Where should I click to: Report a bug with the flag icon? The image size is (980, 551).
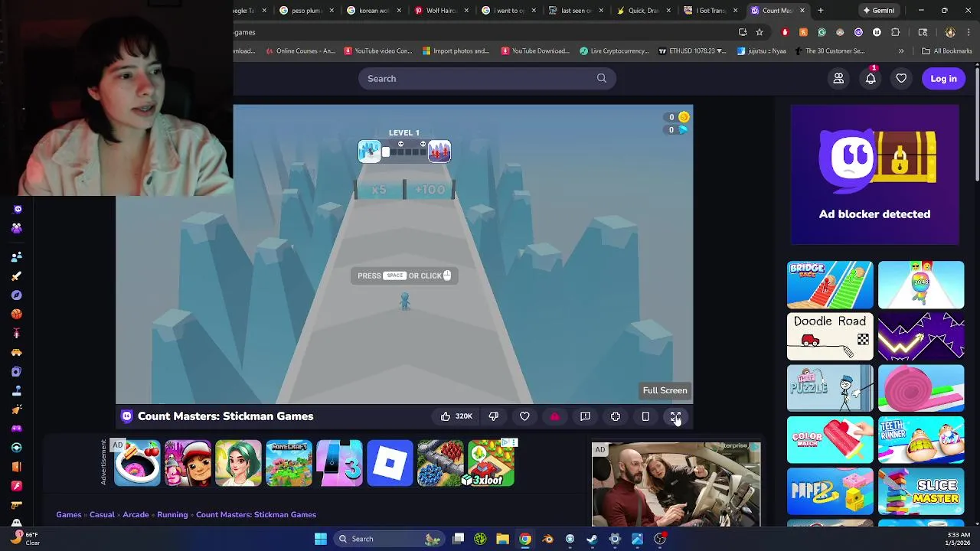585,416
